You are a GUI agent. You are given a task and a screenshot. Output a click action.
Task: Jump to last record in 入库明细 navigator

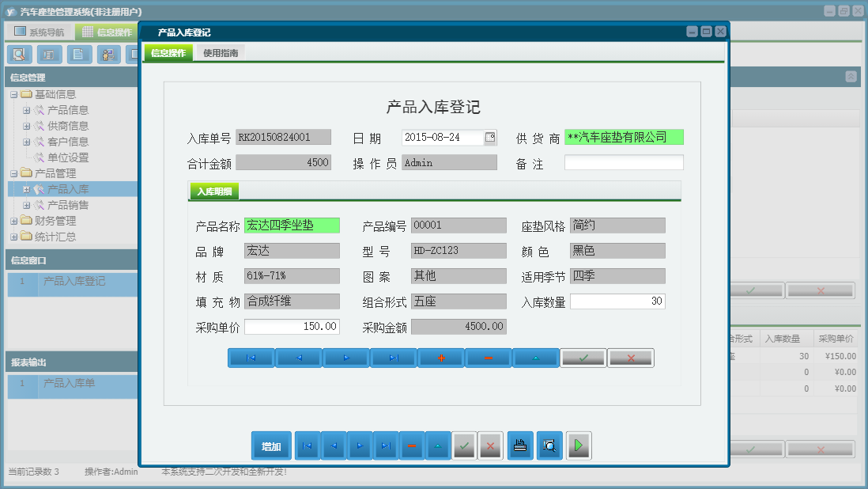394,358
